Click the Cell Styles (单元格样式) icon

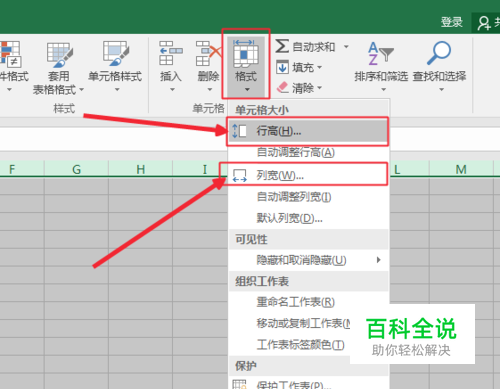116,53
